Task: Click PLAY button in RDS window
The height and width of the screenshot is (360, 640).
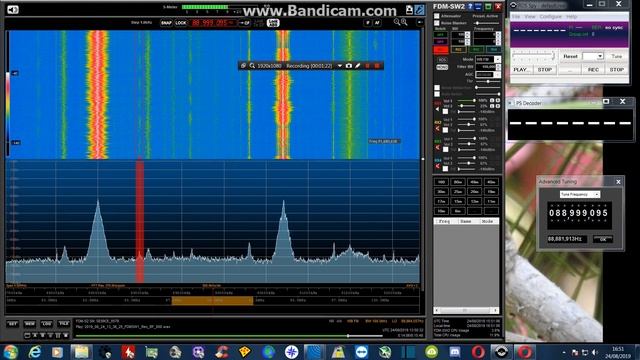Action: coord(521,70)
